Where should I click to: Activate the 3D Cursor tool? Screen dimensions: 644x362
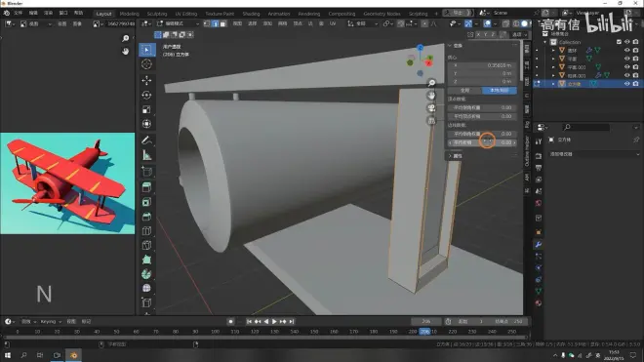(x=146, y=64)
